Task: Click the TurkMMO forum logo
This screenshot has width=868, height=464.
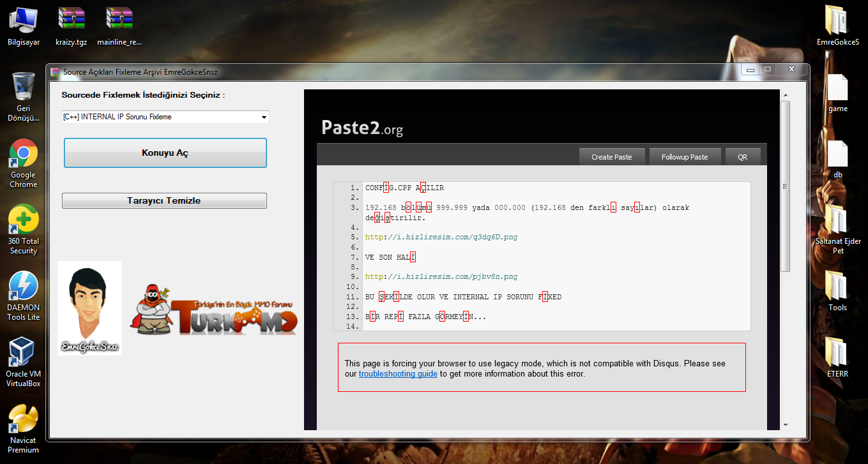Action: tap(214, 310)
